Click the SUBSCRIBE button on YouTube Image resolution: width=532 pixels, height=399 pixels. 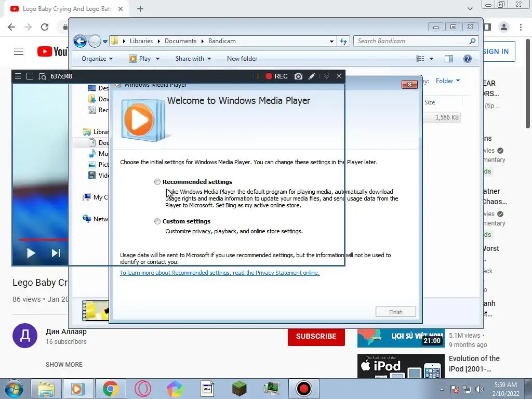point(316,336)
